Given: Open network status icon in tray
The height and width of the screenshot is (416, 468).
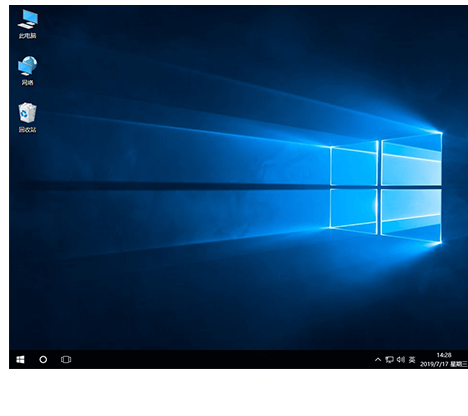Looking at the screenshot, I should pyautogui.click(x=389, y=360).
